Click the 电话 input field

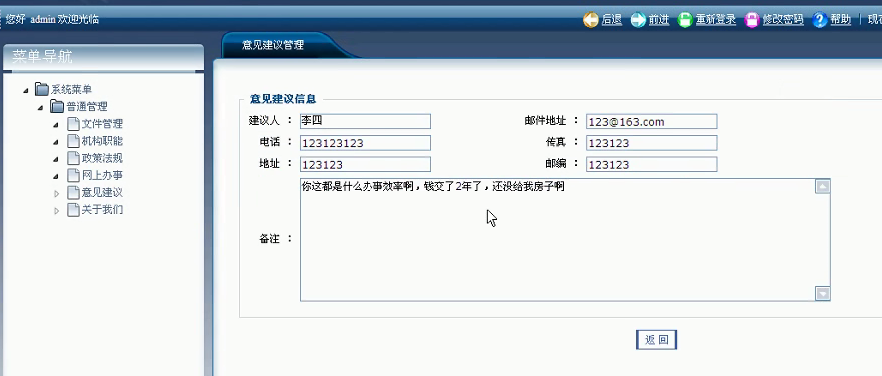coord(365,143)
